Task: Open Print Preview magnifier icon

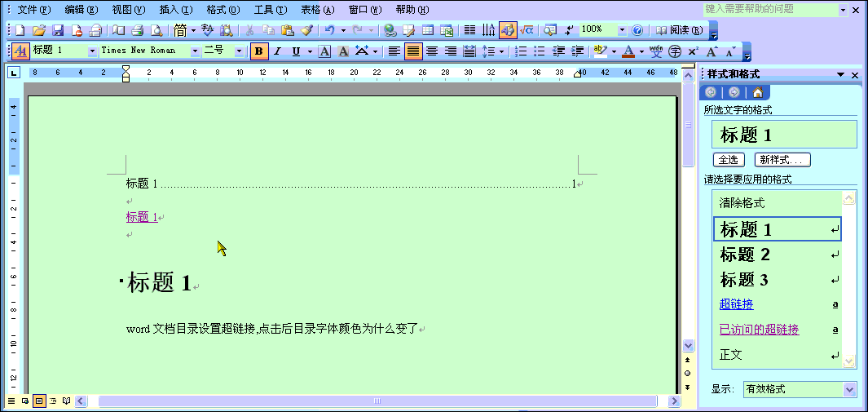Action: [x=156, y=30]
